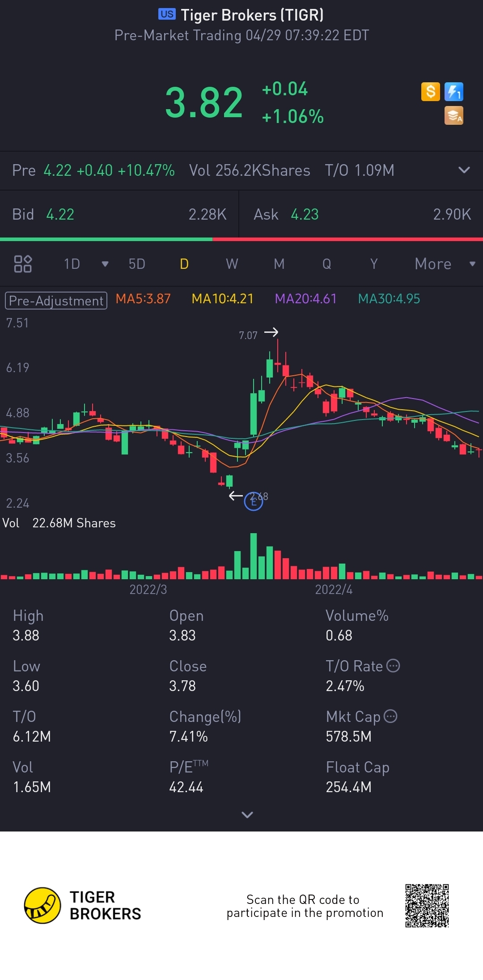The image size is (483, 980).
Task: Tap the tallest green volume bar
Action: (x=254, y=556)
